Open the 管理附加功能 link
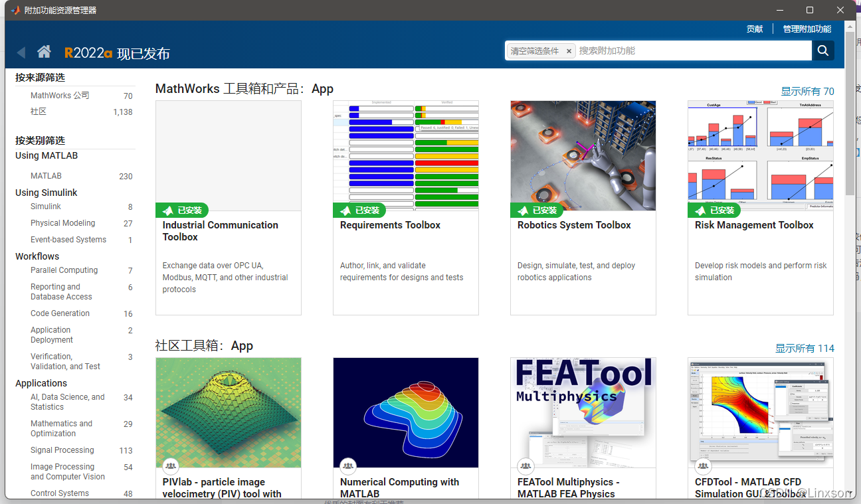Image resolution: width=861 pixels, height=504 pixels. pyautogui.click(x=807, y=29)
